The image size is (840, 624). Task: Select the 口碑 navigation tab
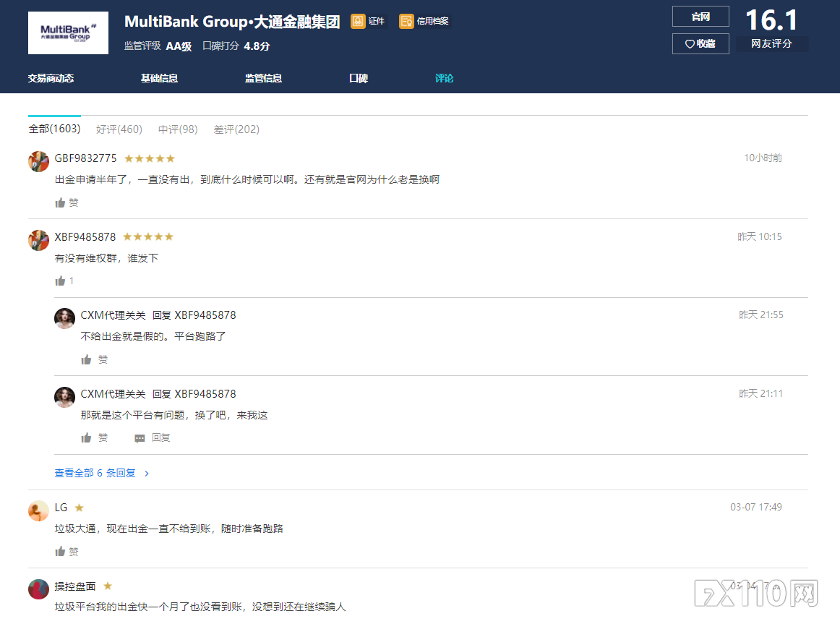pyautogui.click(x=358, y=78)
